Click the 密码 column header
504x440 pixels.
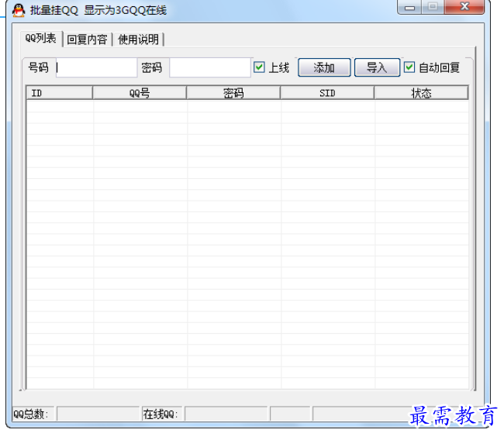click(x=233, y=93)
